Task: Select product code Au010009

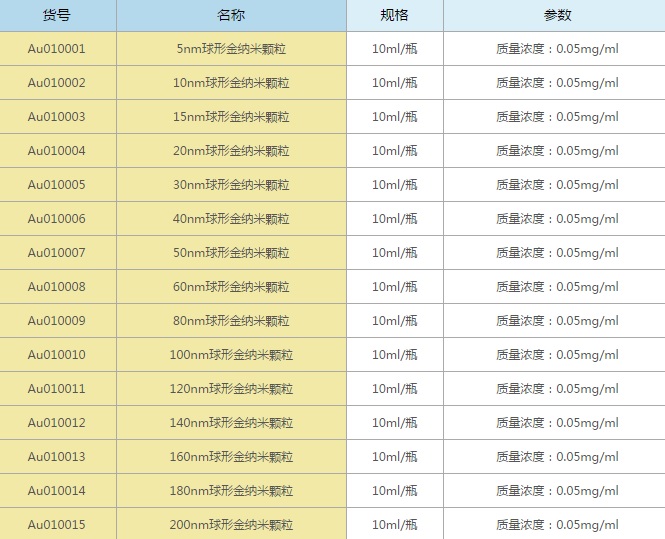Action: [x=57, y=321]
